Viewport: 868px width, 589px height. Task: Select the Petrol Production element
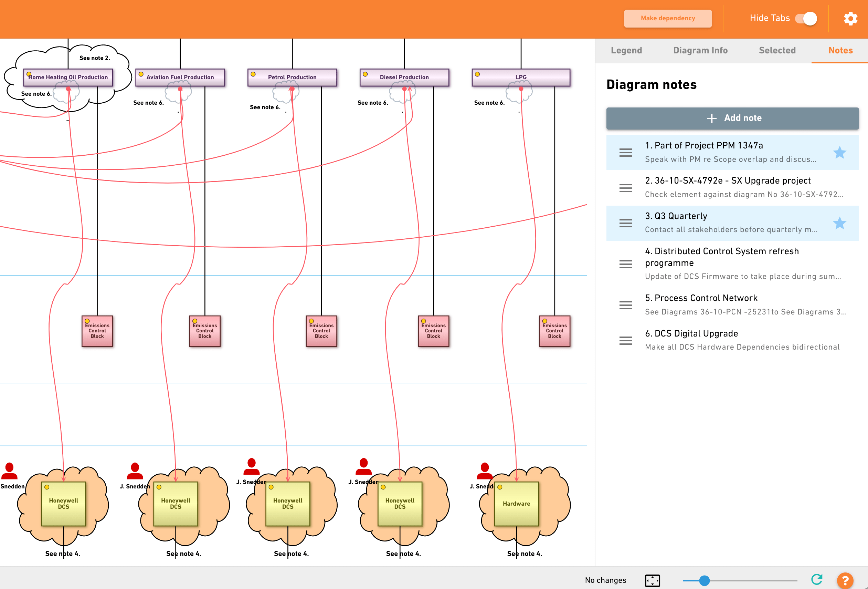pos(292,77)
